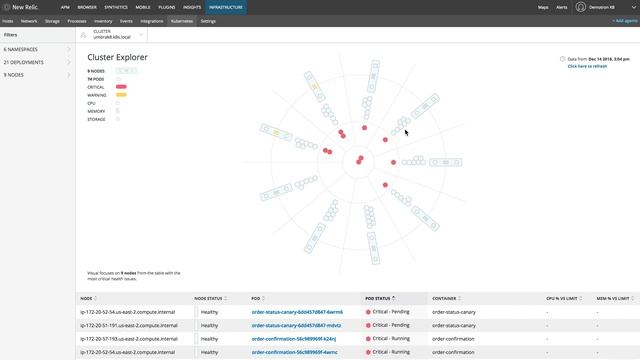The width and height of the screenshot is (640, 360).
Task: Sort by CPU % VS LIMIT arrows
Action: [580, 298]
